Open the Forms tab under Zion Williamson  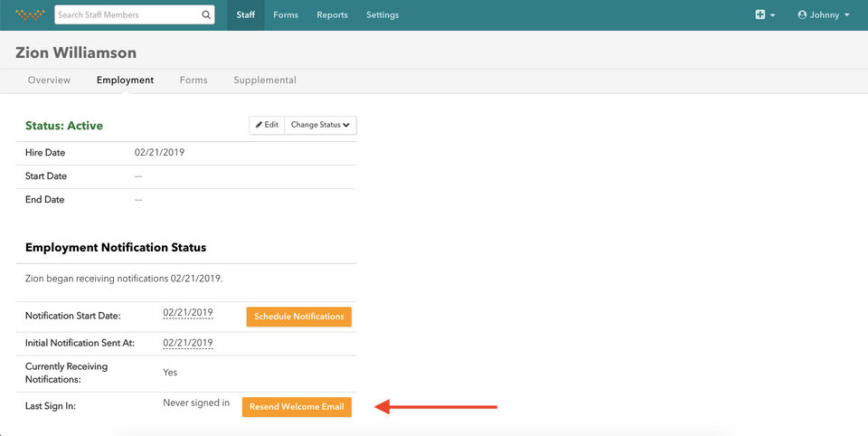click(193, 81)
